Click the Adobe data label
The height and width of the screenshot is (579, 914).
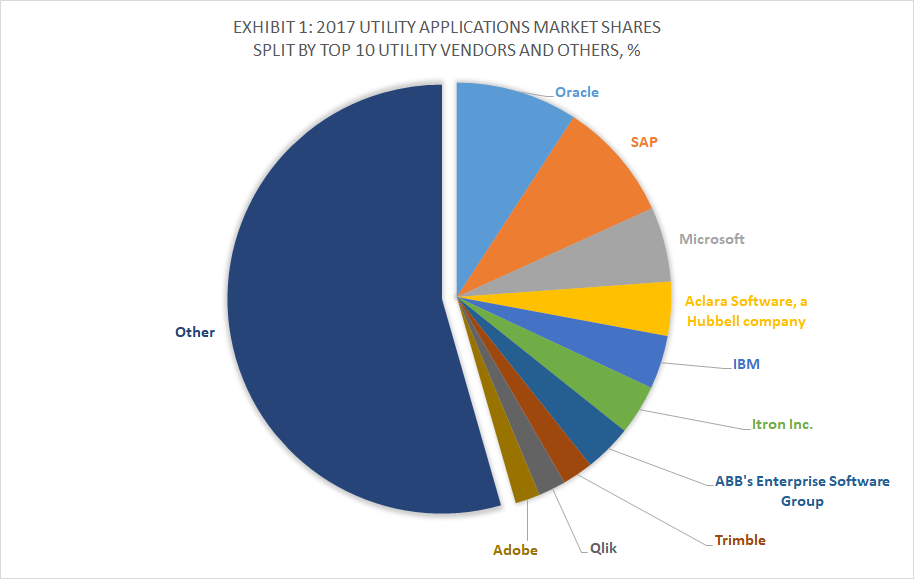[515, 550]
